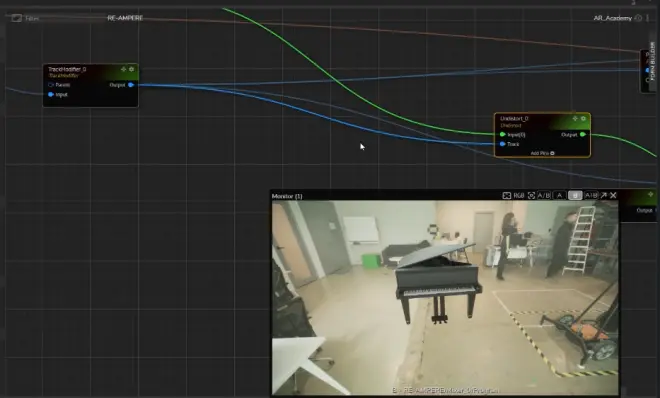The image size is (660, 398).
Task: Click the fit-to-view icon in Monitor toolbar
Action: pos(507,196)
